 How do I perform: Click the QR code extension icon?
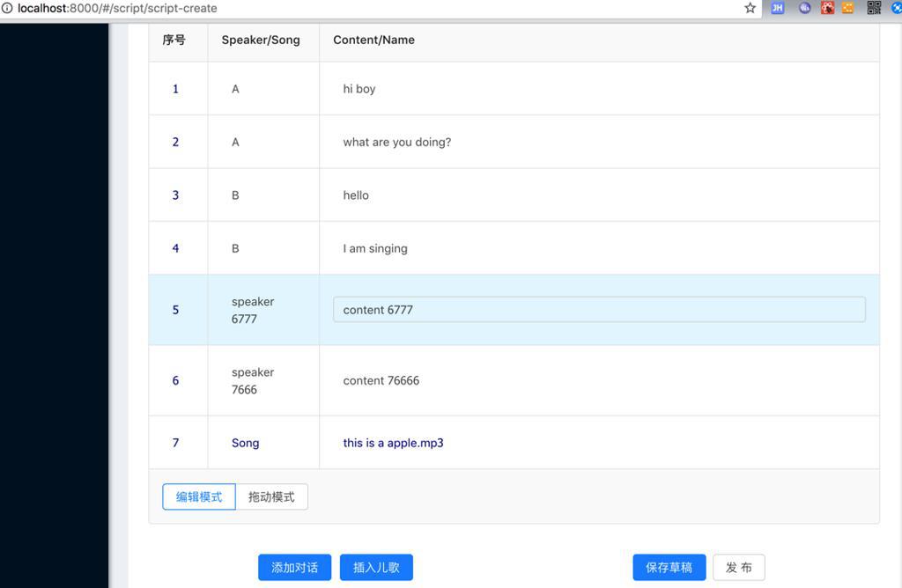(874, 8)
